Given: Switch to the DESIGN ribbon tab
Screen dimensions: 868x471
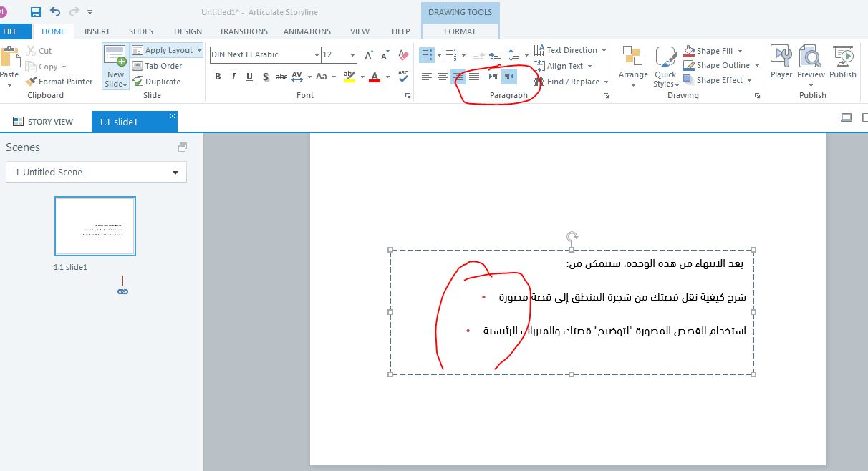Looking at the screenshot, I should tap(188, 31).
